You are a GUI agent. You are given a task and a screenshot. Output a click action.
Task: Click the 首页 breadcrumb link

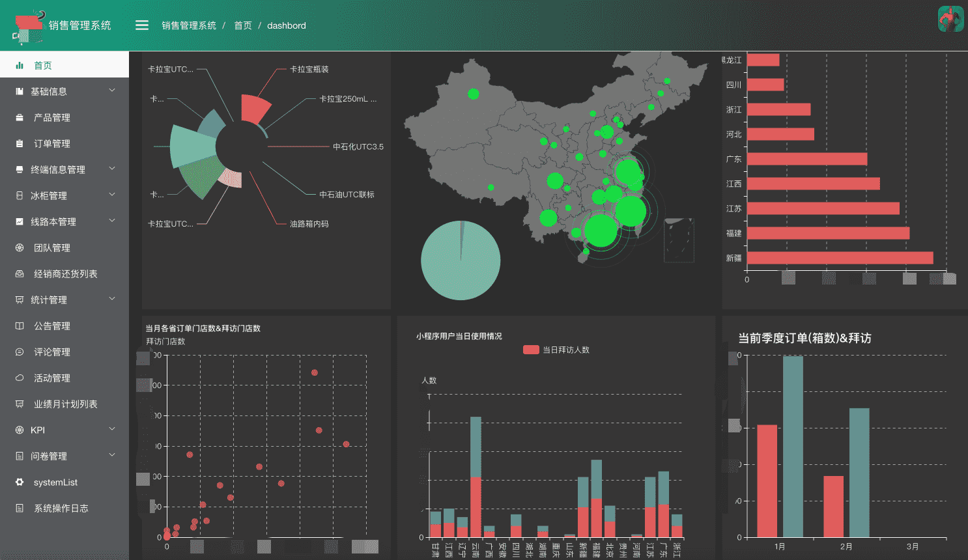[x=243, y=25]
